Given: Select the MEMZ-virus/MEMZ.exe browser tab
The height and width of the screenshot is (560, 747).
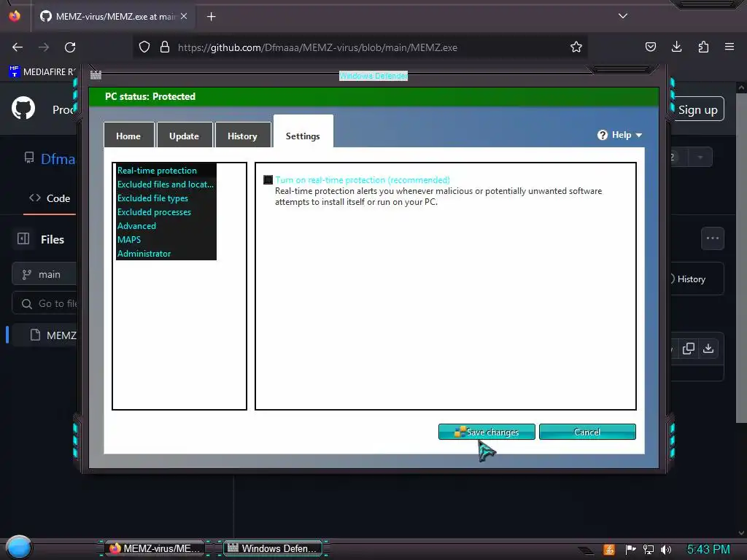Looking at the screenshot, I should (115, 17).
